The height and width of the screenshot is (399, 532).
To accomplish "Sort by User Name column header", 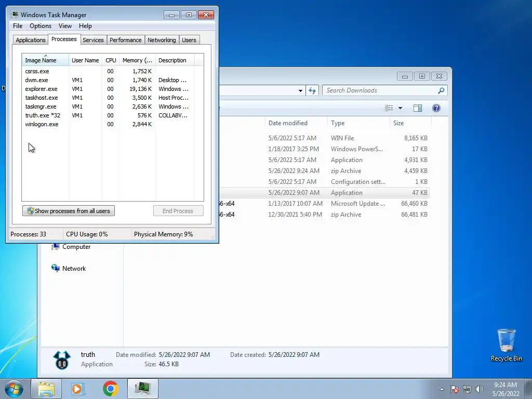I will click(x=85, y=60).
